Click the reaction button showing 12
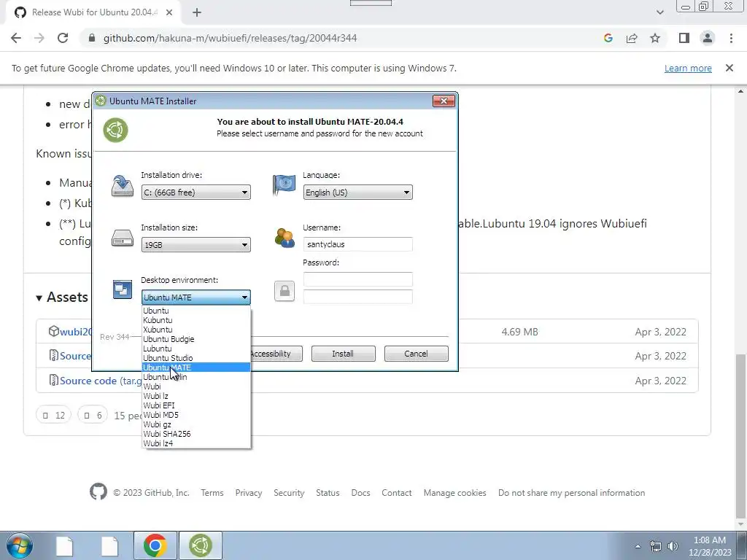This screenshot has width=747, height=560. click(53, 415)
